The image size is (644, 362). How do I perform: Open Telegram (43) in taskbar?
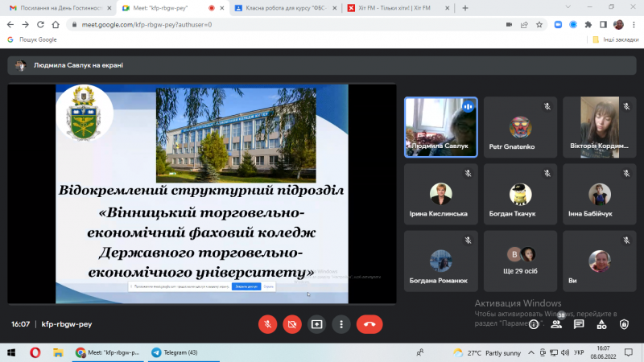pos(182,352)
